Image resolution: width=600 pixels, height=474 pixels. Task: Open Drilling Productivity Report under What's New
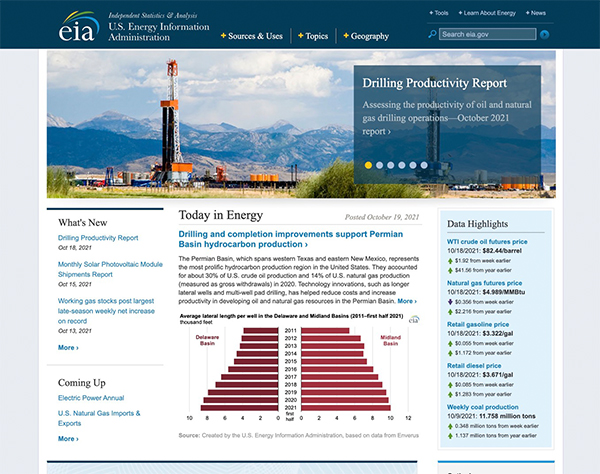pyautogui.click(x=98, y=238)
